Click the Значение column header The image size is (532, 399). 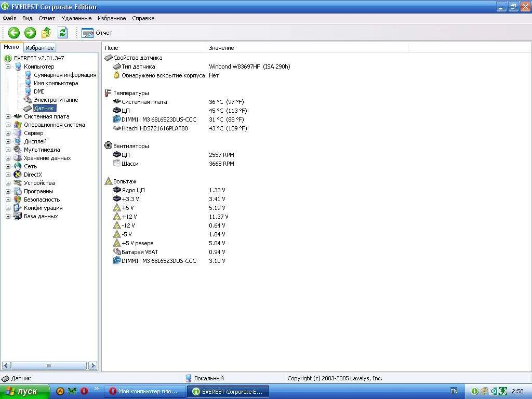(221, 48)
